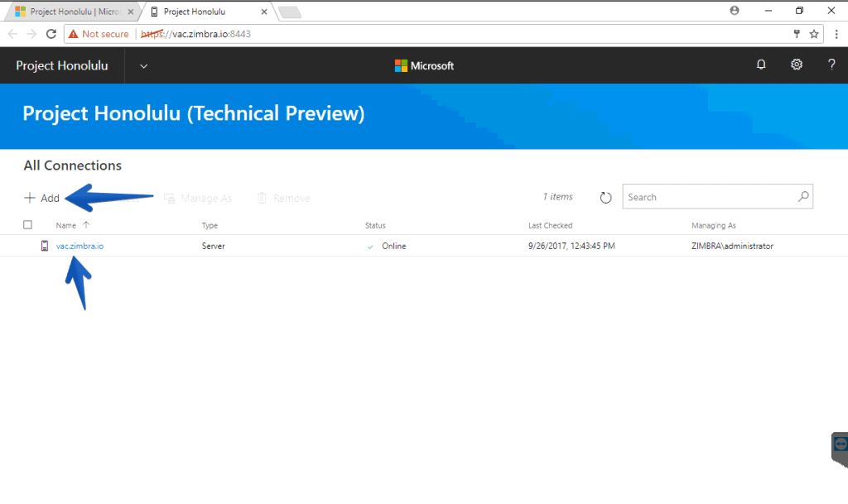
Task: Open the notifications bell icon
Action: click(x=761, y=65)
